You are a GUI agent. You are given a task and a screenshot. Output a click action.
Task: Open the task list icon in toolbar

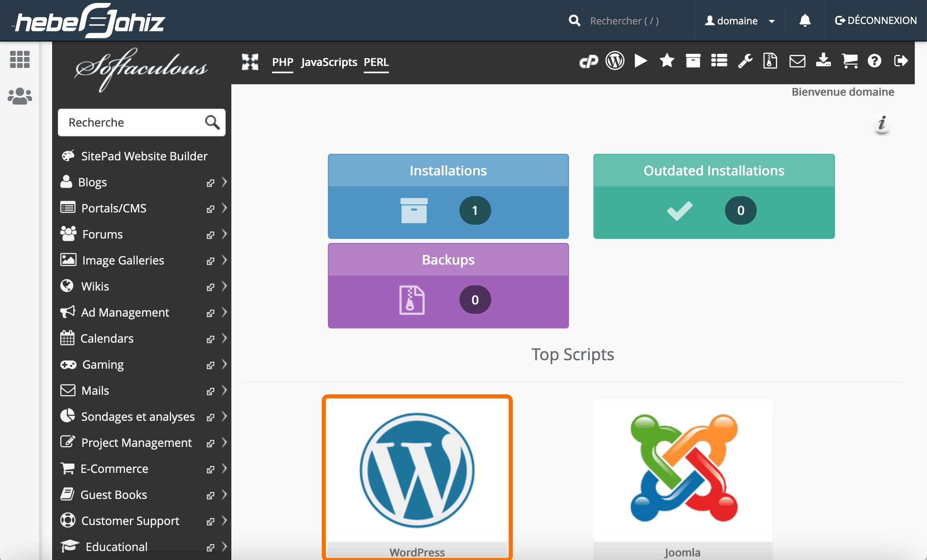click(719, 61)
